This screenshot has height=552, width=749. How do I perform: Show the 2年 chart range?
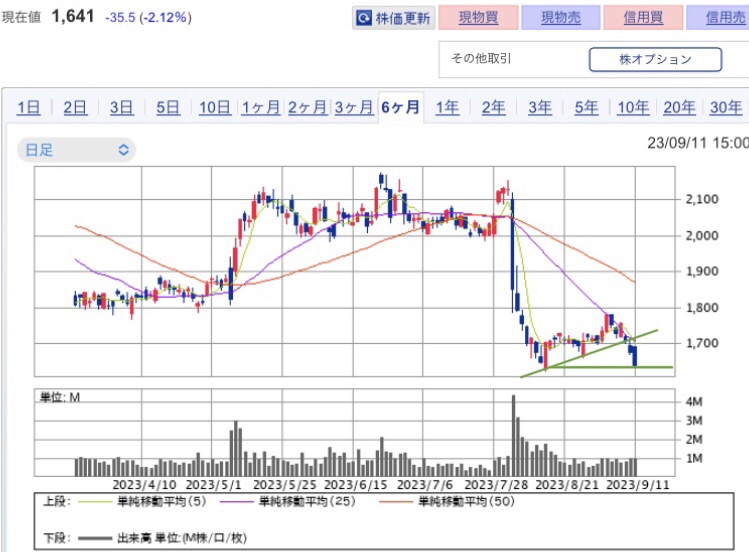tap(493, 107)
